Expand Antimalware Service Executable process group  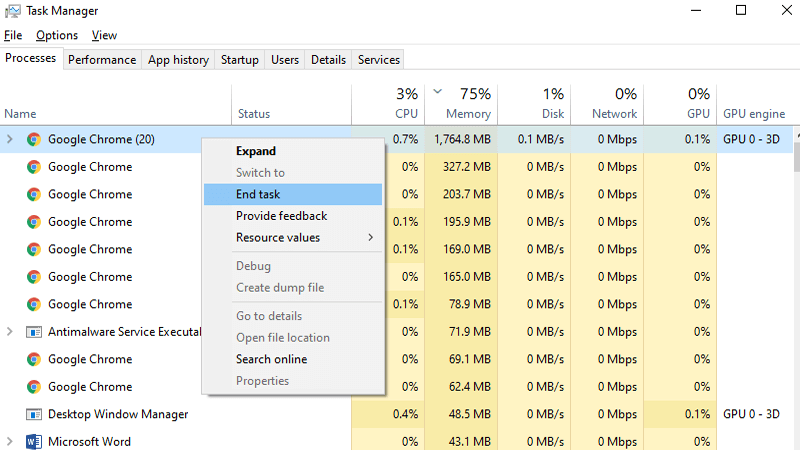(x=10, y=332)
